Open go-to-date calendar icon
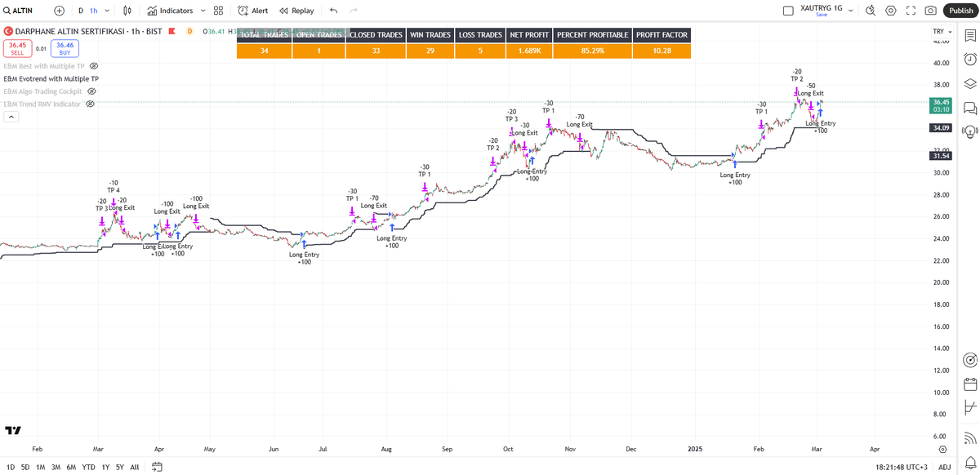980x475 pixels. pos(157,467)
